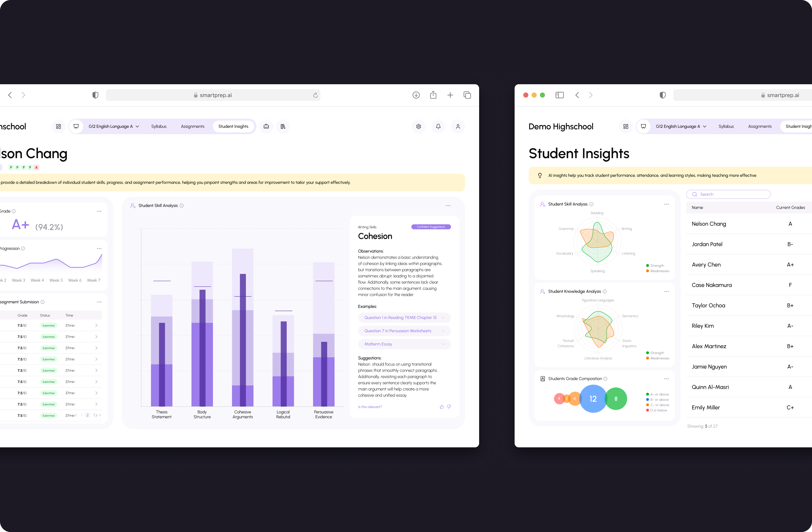This screenshot has width=812, height=532.
Task: Click Avery Chen's A+ grade cell
Action: 790,265
